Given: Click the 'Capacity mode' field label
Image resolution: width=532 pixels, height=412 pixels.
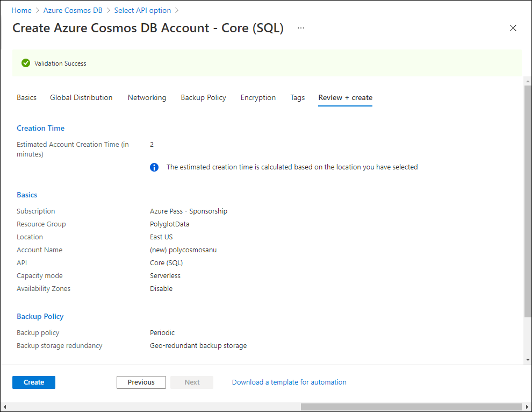Looking at the screenshot, I should point(40,275).
